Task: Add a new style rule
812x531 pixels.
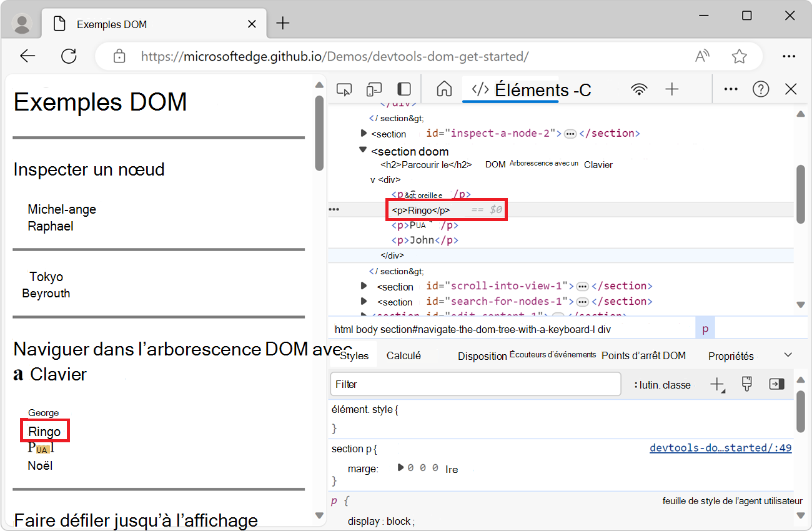Action: tap(718, 385)
